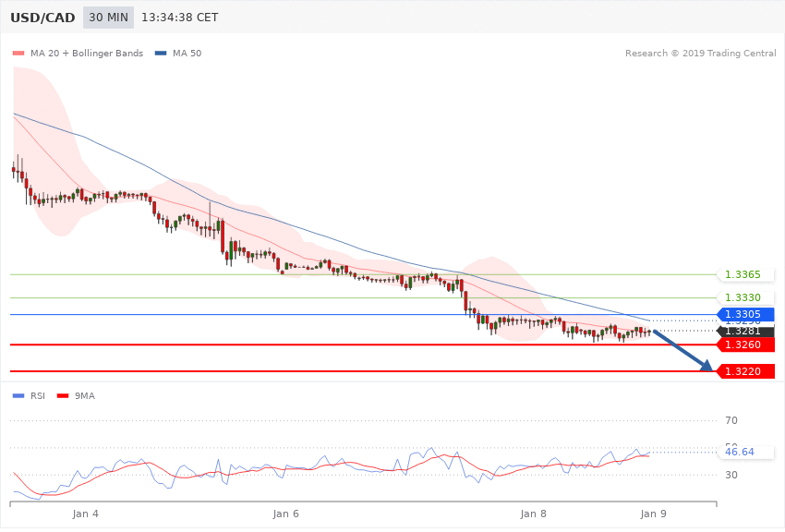Select the 1.3220 support level tag
This screenshot has height=532, width=785.
746,371
